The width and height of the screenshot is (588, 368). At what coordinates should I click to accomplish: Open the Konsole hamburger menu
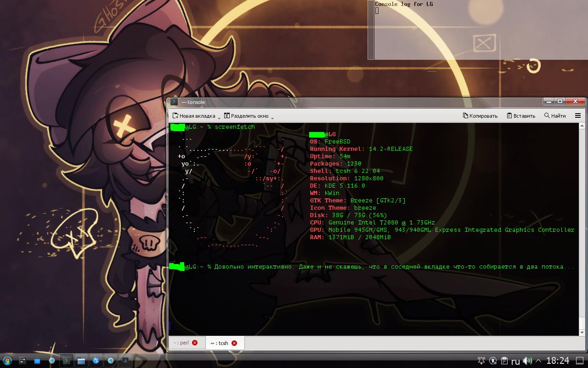pyautogui.click(x=578, y=116)
